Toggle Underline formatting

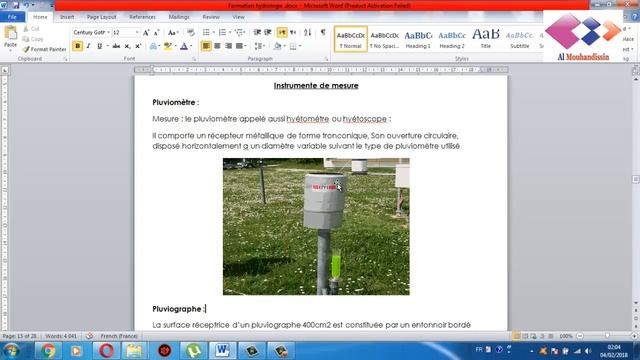coord(99,46)
